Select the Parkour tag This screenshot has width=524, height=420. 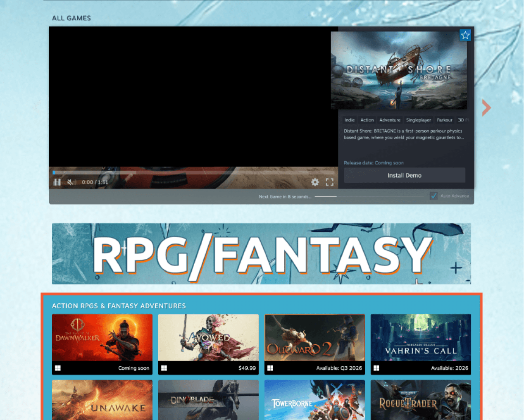(x=445, y=120)
